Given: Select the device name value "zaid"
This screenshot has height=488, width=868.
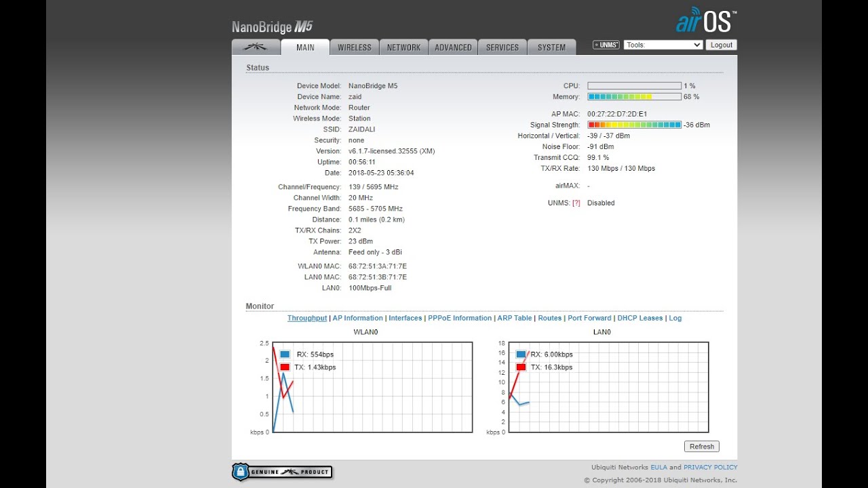Looking at the screenshot, I should click(x=355, y=97).
